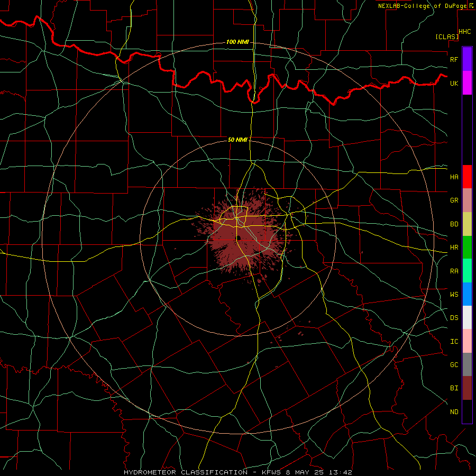
Task: Click the 50 NMI range ring label
Action: [237, 140]
